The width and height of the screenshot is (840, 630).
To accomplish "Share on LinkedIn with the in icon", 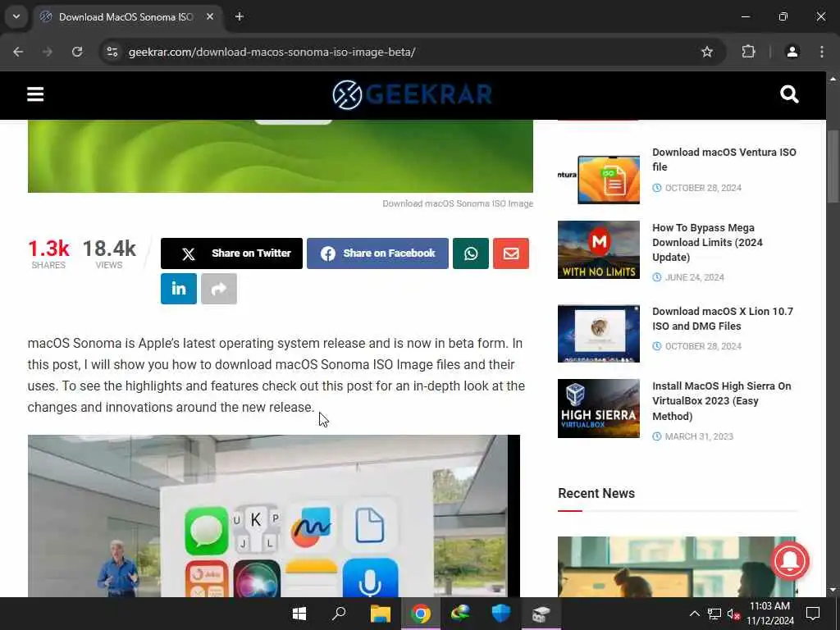I will pyautogui.click(x=179, y=289).
